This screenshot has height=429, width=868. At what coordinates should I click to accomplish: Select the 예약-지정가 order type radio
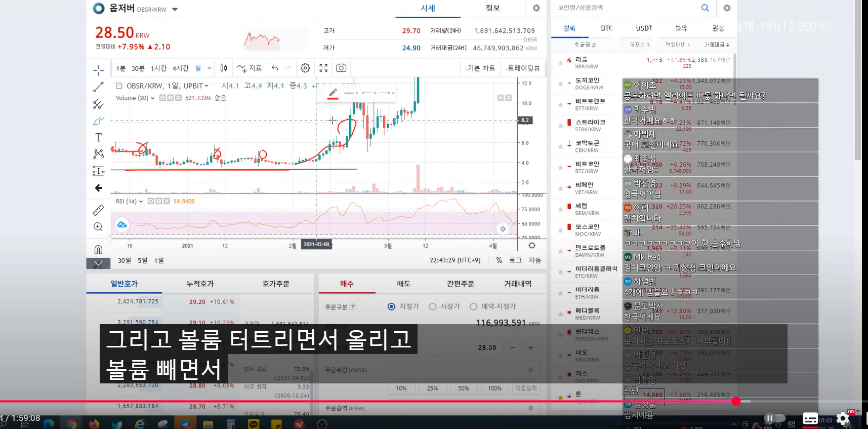(473, 306)
